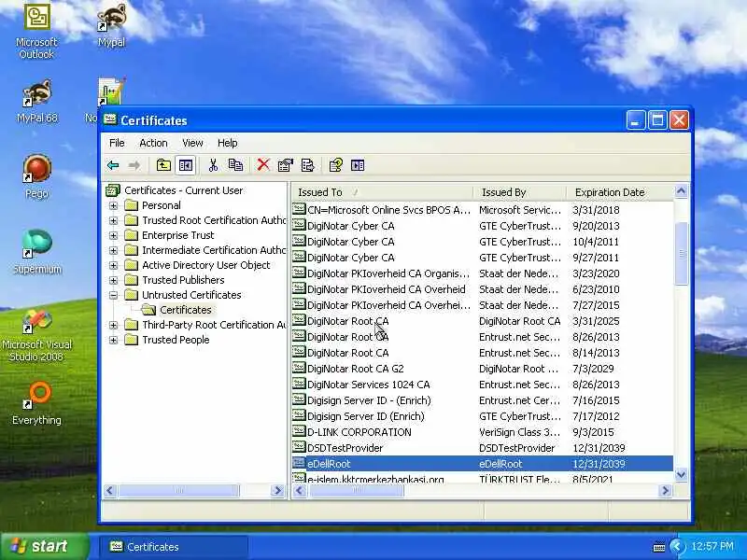Viewport: 747px width, 560px height.
Task: Click the 12:57 PM taskbar clock
Action: pyautogui.click(x=712, y=546)
